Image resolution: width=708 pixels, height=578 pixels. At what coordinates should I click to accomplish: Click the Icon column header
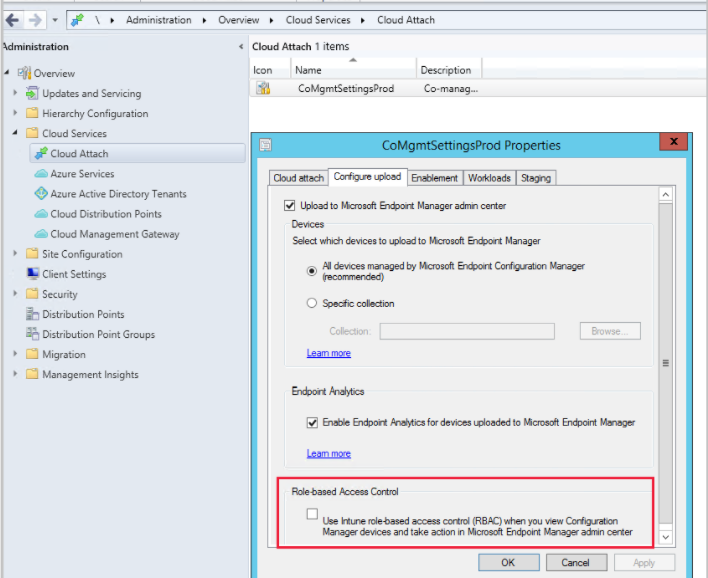point(270,70)
